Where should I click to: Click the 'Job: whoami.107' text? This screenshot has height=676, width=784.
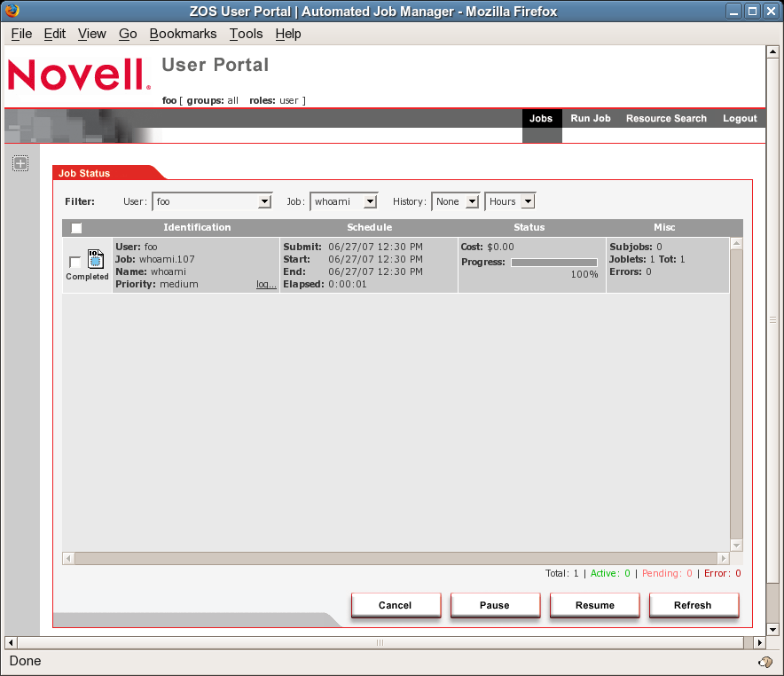click(x=155, y=260)
